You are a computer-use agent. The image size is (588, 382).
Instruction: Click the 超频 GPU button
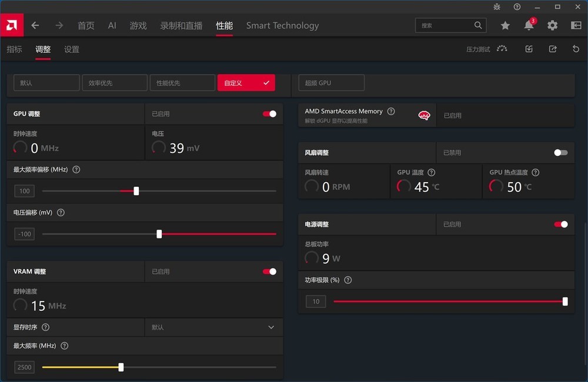coord(332,83)
